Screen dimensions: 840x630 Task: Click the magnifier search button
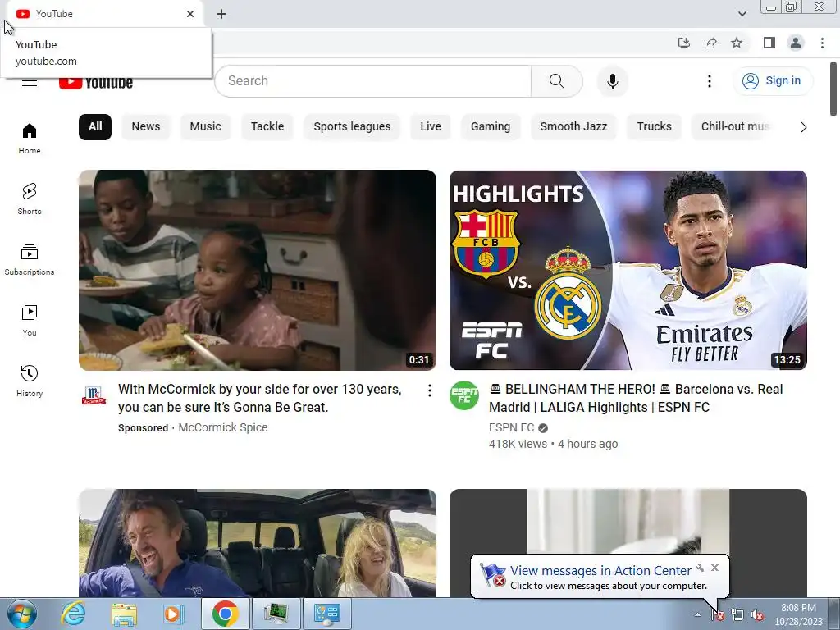[x=557, y=81]
